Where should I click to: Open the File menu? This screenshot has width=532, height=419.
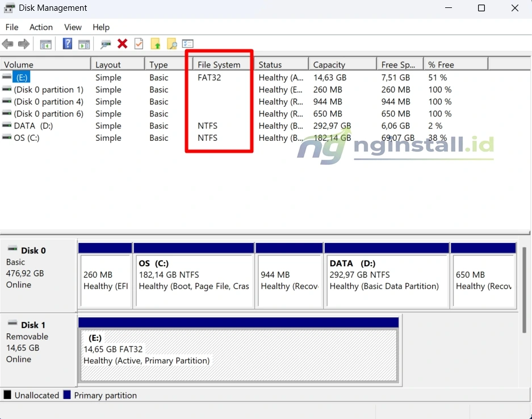(x=12, y=27)
